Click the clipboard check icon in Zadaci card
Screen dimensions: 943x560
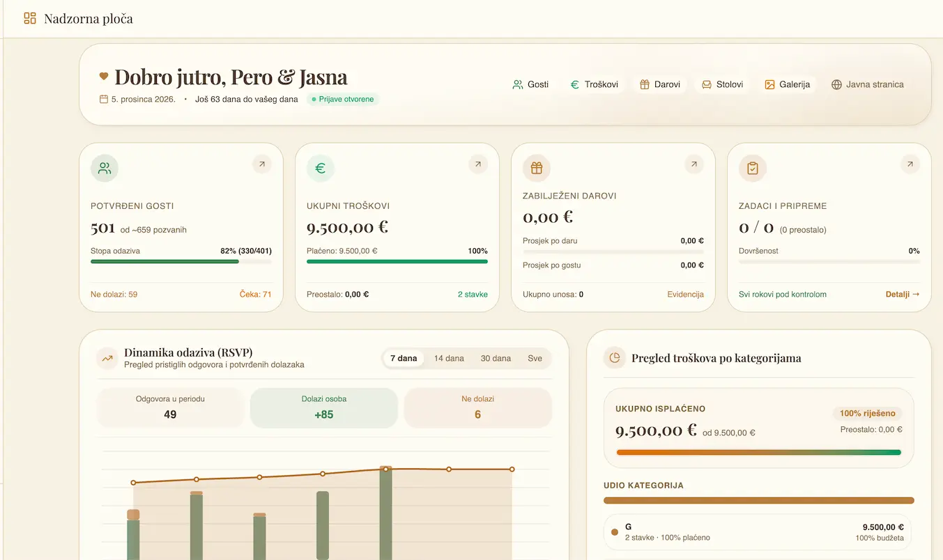click(753, 168)
